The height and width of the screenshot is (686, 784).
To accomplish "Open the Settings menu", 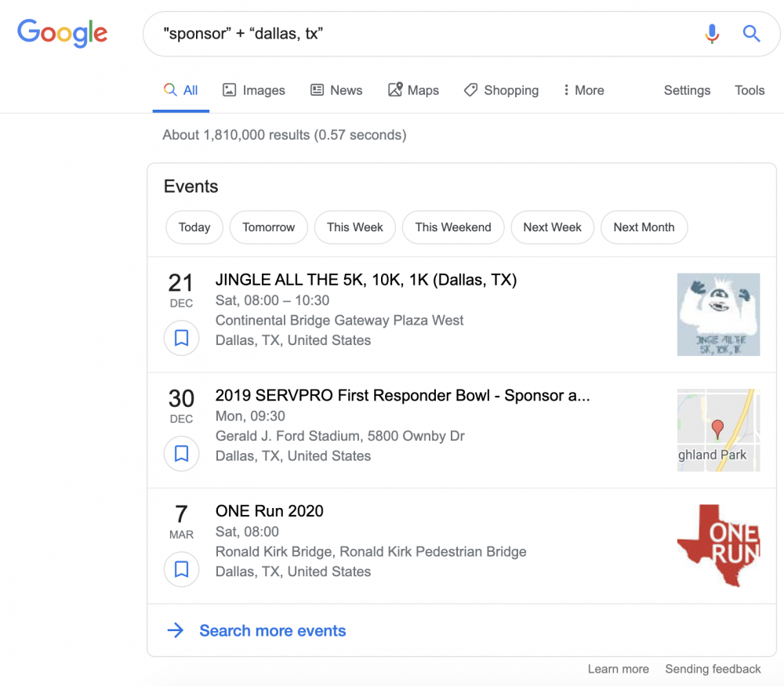I will [x=687, y=90].
